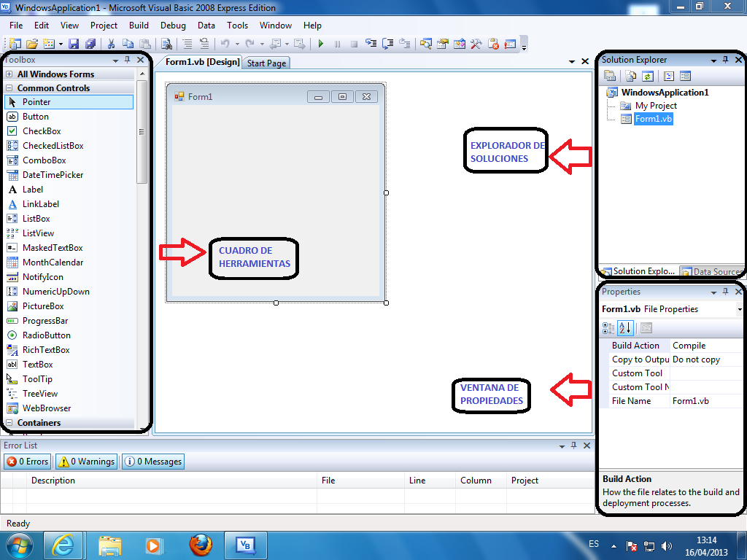Open the Build Action dropdown showing Compile
This screenshot has width=747, height=560.
[x=704, y=345]
